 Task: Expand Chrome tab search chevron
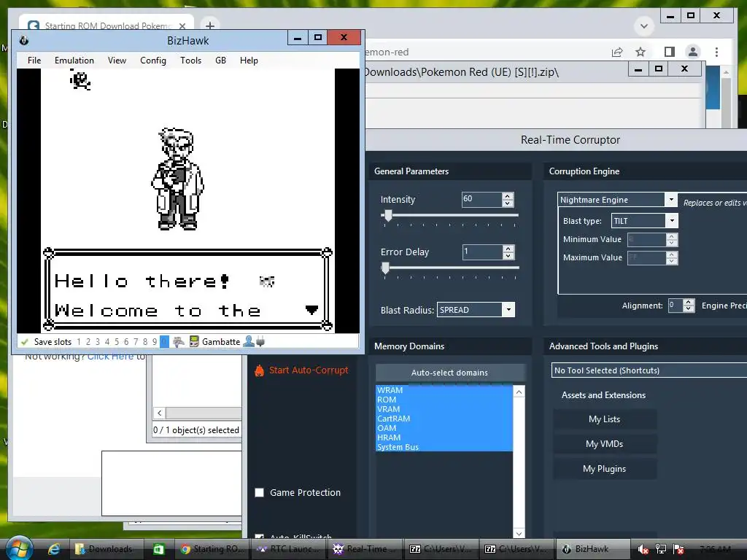tap(643, 26)
